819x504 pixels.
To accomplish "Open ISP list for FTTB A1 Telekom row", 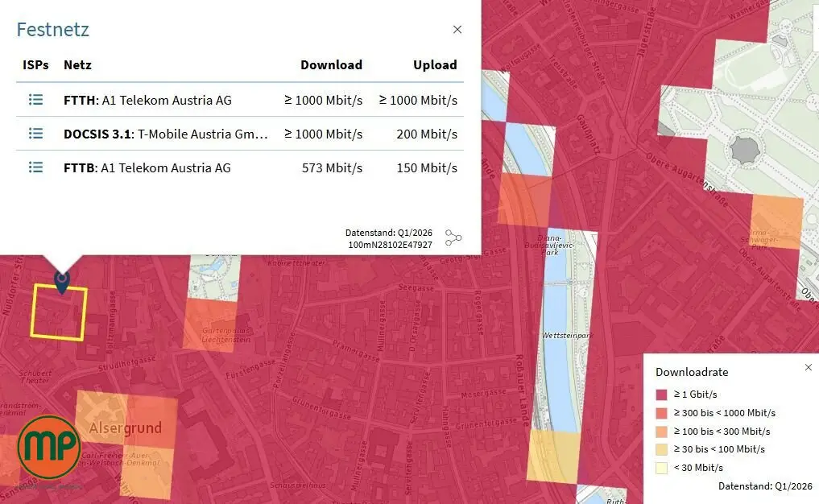I will (35, 167).
